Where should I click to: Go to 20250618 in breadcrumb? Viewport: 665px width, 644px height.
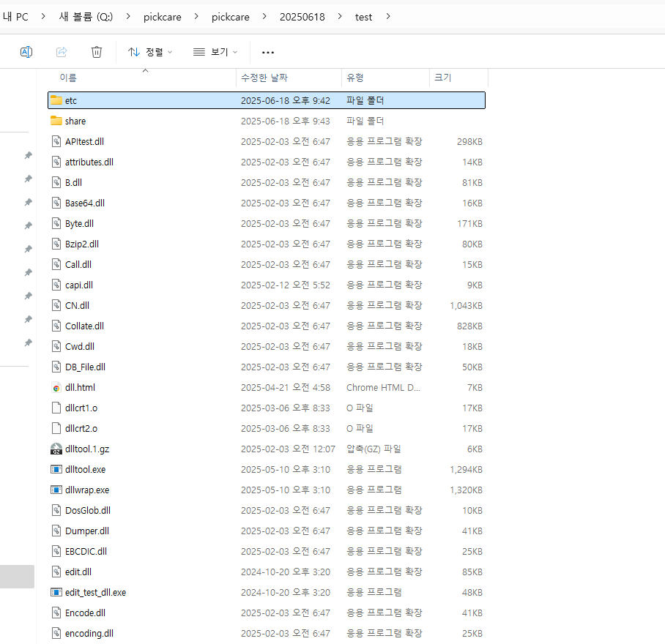point(302,17)
